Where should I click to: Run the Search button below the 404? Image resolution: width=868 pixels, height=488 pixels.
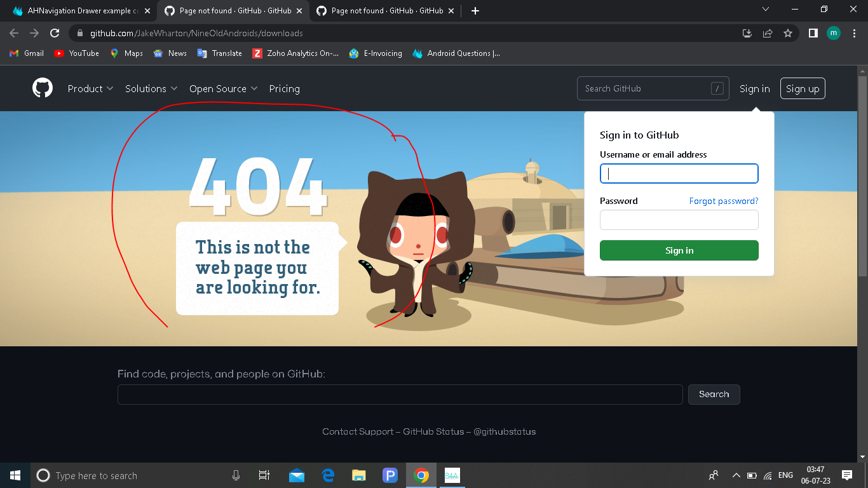click(714, 395)
